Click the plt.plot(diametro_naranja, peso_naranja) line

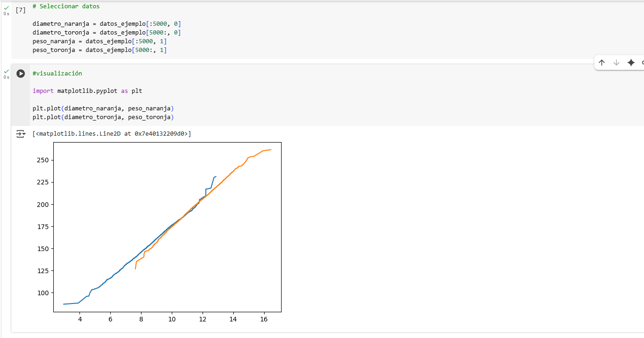103,109
